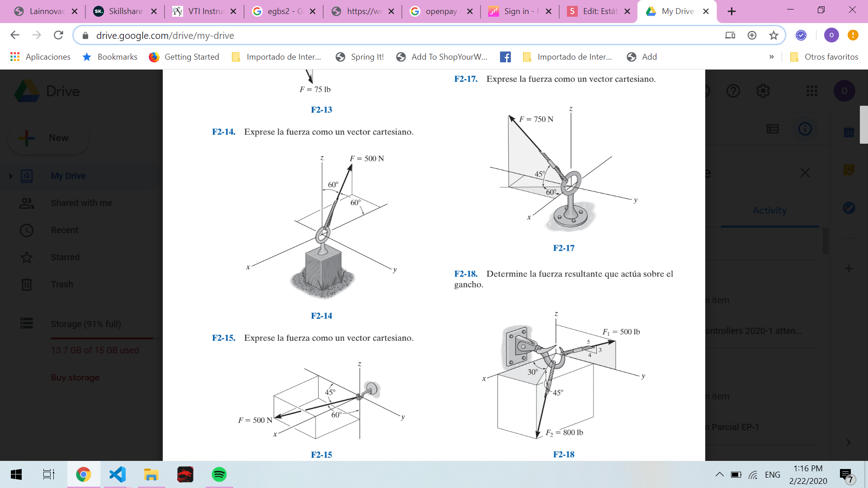The height and width of the screenshot is (488, 868).
Task: Click the Trash icon in sidebar
Action: pyautogui.click(x=27, y=284)
